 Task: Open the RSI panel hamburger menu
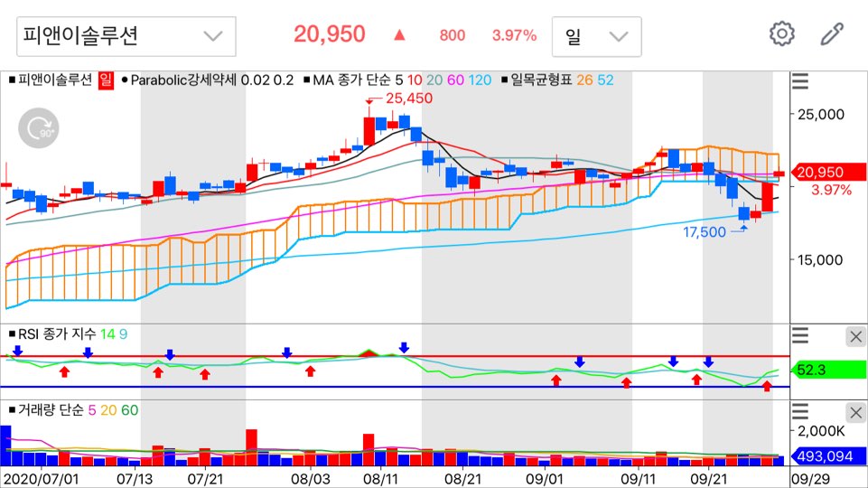(x=800, y=335)
